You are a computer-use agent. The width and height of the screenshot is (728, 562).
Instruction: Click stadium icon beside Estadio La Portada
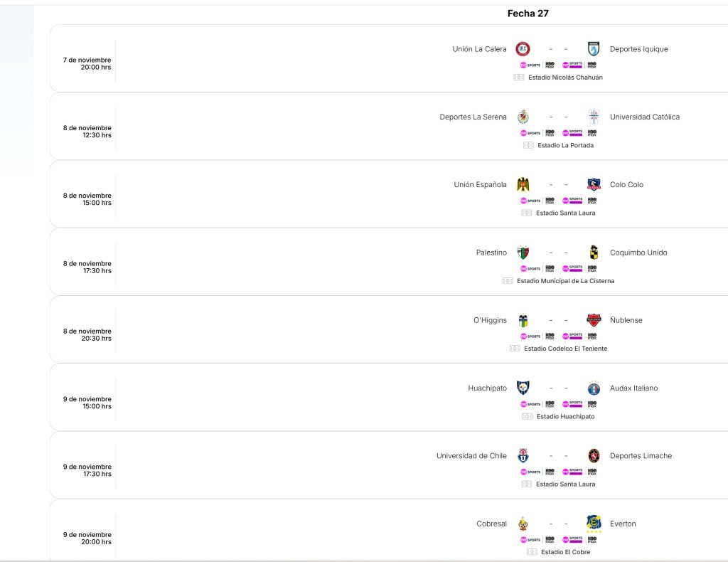click(528, 145)
